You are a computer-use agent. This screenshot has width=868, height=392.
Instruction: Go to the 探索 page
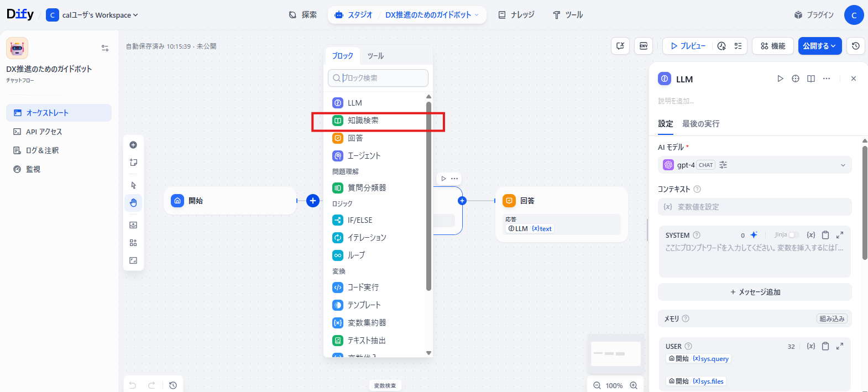point(303,15)
